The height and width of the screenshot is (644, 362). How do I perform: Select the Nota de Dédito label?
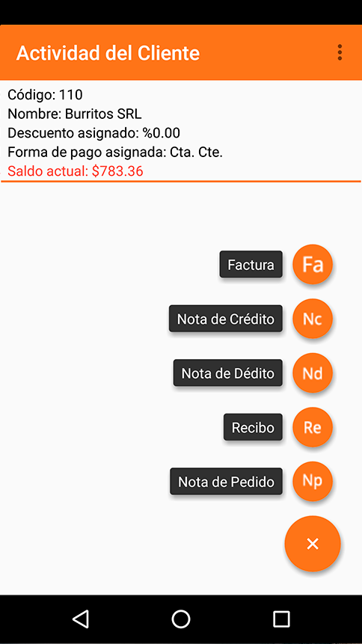point(227,373)
